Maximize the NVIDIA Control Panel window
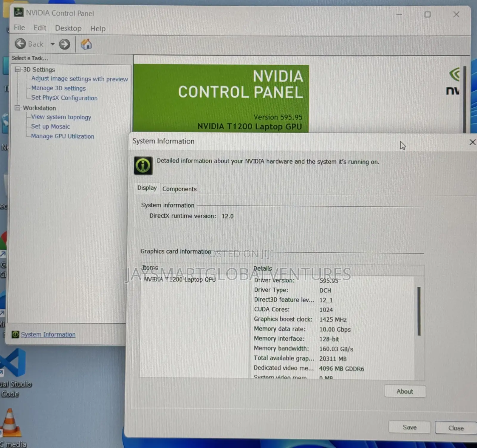This screenshot has height=448, width=477. [x=428, y=14]
